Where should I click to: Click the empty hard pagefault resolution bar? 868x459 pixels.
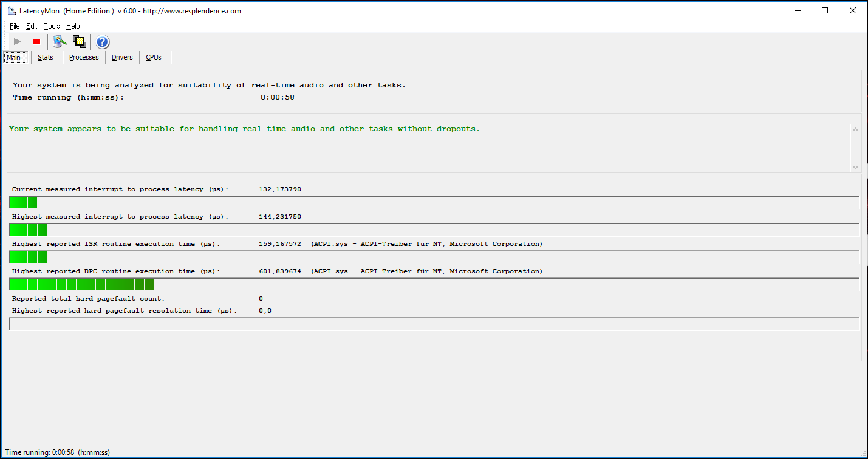pyautogui.click(x=434, y=324)
